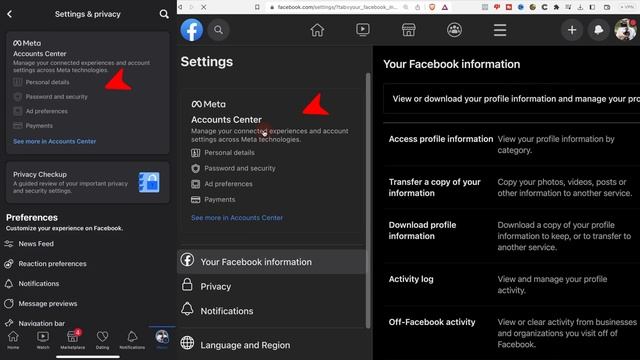This screenshot has height=360, width=640.
Task: Click the Brave shield icon in address bar
Action: click(x=432, y=7)
